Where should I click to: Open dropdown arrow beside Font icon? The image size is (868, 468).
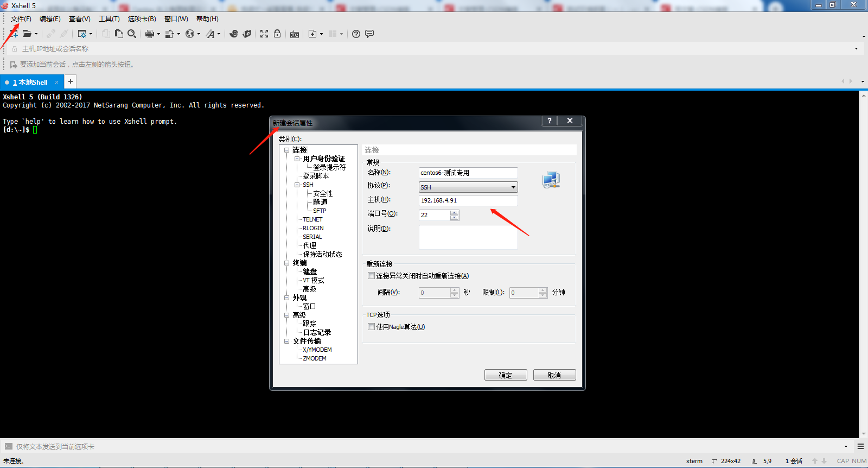[219, 34]
